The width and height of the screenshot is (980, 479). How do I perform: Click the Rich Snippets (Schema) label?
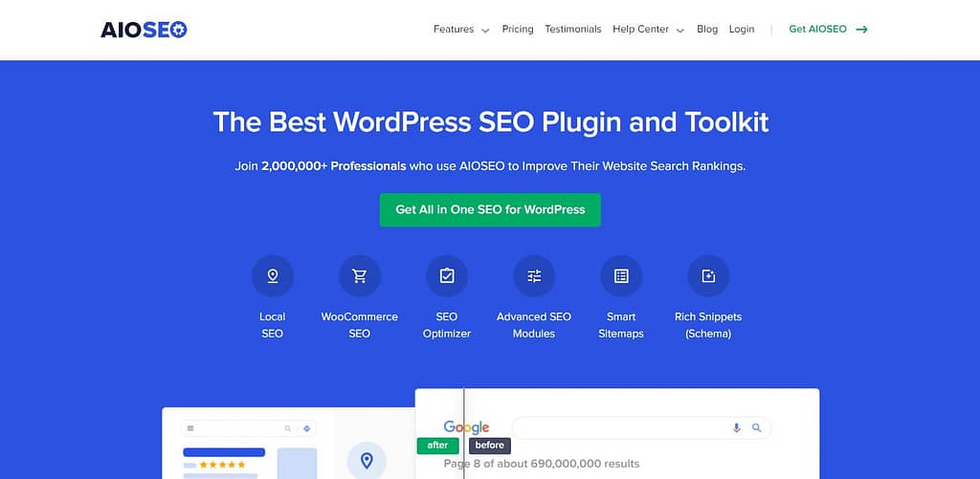pyautogui.click(x=708, y=325)
